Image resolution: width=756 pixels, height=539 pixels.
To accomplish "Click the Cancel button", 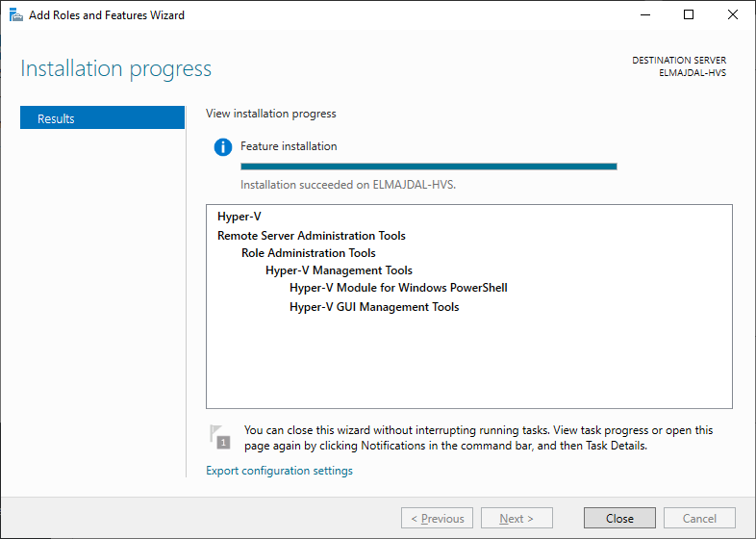I will (x=699, y=518).
